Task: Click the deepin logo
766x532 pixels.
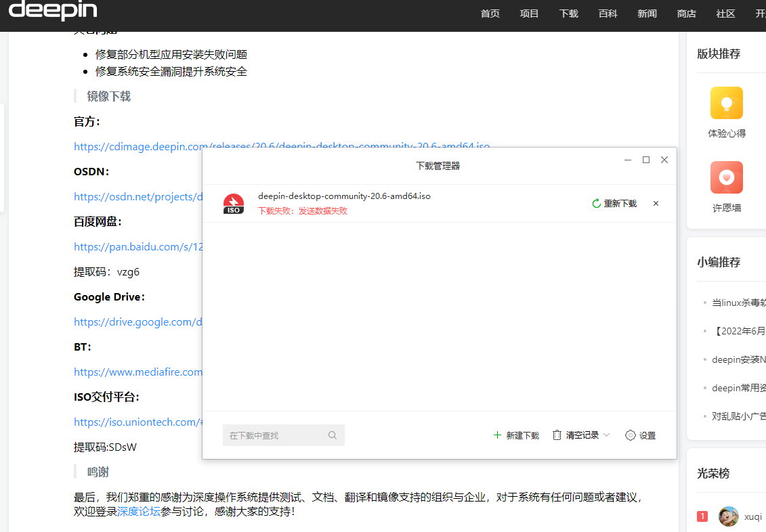Action: click(x=53, y=10)
